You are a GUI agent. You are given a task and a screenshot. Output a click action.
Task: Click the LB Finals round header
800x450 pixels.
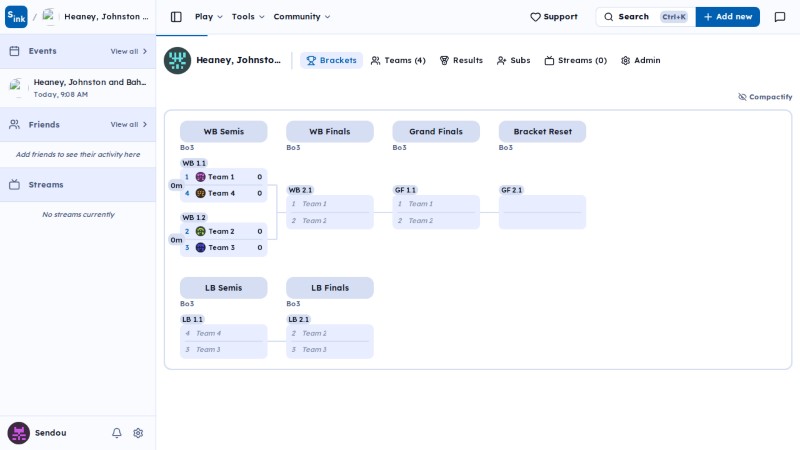(330, 288)
